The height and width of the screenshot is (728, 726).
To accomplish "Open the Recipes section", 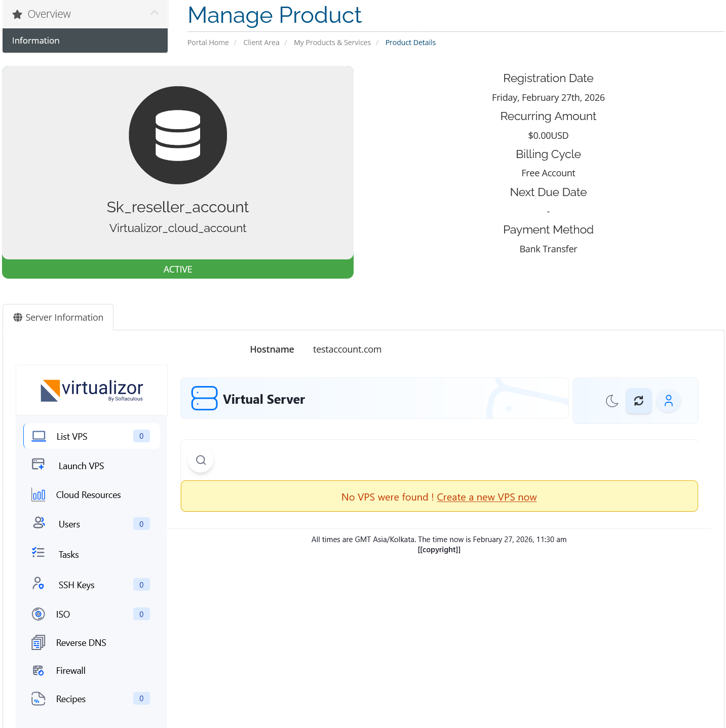I will 70,699.
